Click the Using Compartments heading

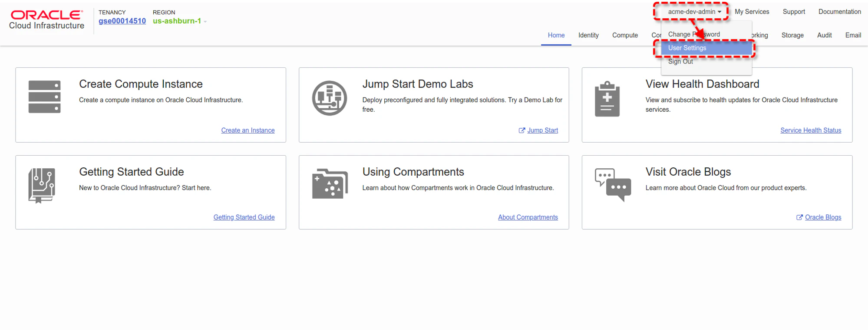(x=413, y=172)
